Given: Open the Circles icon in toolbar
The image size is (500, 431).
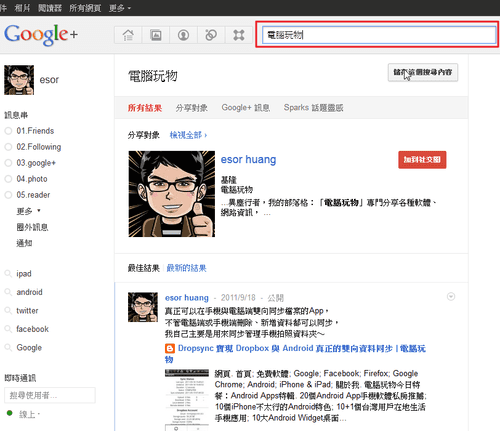Looking at the screenshot, I should coord(211,35).
